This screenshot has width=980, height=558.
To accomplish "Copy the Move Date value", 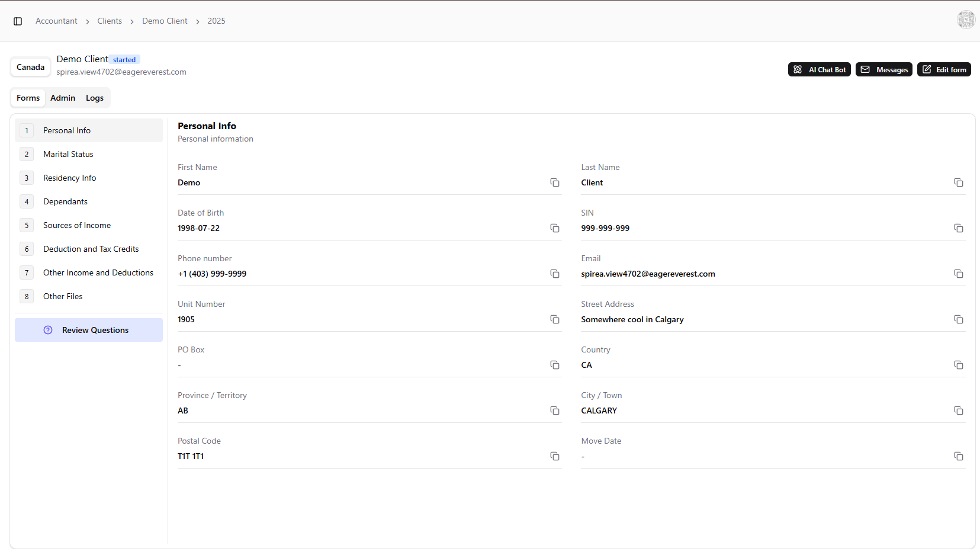I will point(959,456).
